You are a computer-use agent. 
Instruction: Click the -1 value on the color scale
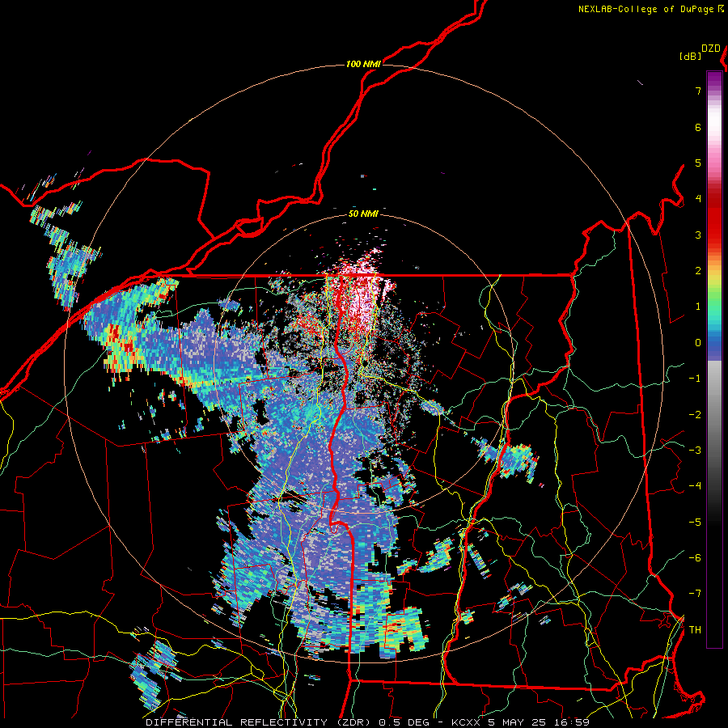point(695,379)
